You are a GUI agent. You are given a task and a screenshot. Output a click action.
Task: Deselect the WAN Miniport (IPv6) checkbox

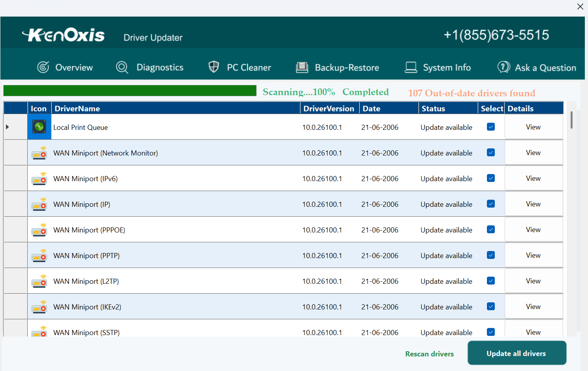point(490,178)
